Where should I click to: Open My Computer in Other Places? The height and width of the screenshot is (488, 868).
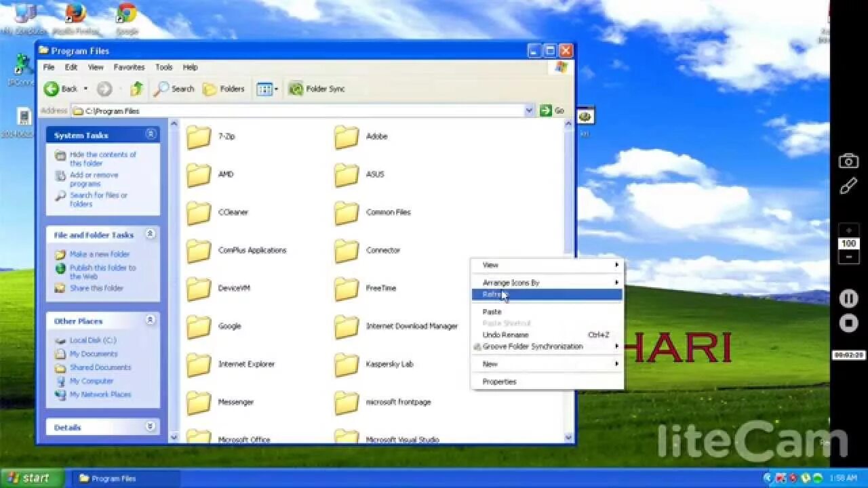click(92, 381)
